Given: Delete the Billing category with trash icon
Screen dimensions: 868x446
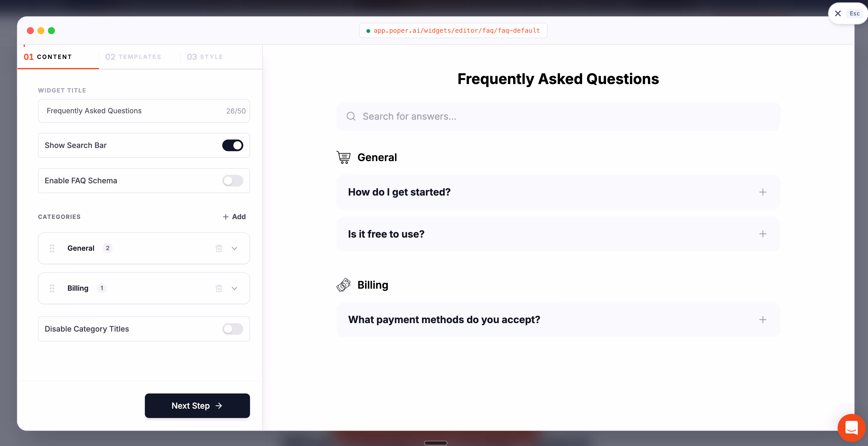Looking at the screenshot, I should [219, 288].
